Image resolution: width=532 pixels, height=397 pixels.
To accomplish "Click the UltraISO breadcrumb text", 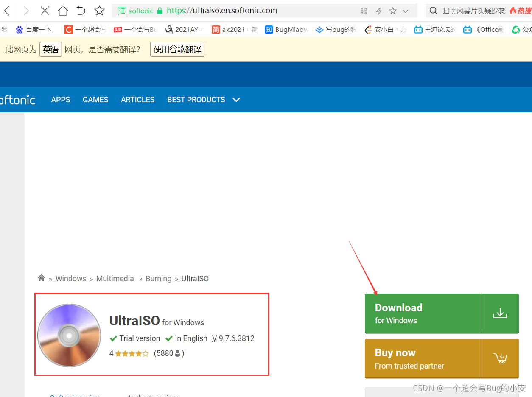I will [x=195, y=279].
